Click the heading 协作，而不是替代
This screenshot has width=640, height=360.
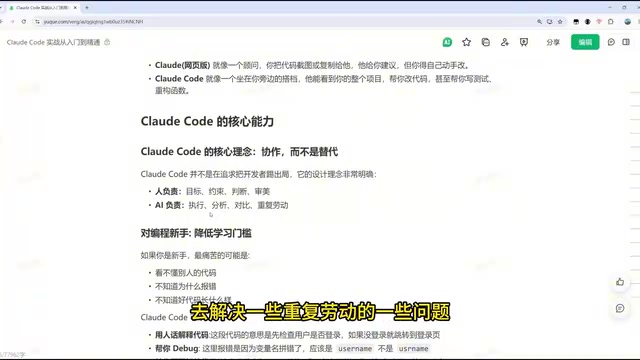click(300, 152)
